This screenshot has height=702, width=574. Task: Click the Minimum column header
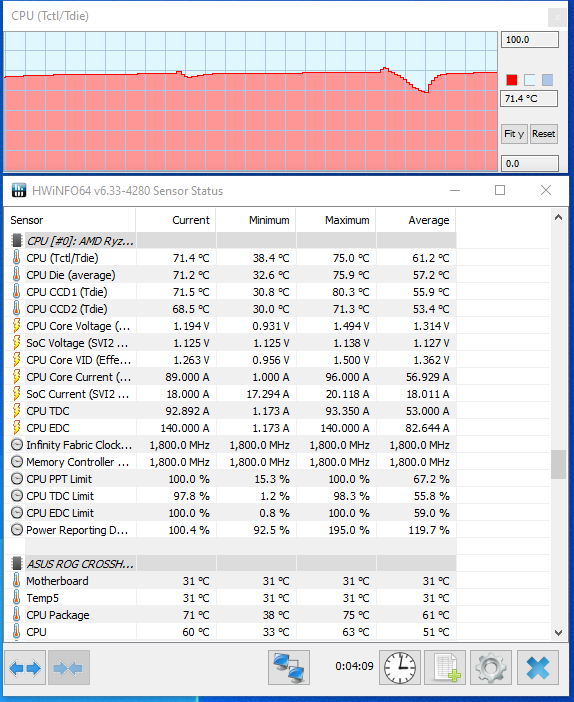click(x=256, y=220)
